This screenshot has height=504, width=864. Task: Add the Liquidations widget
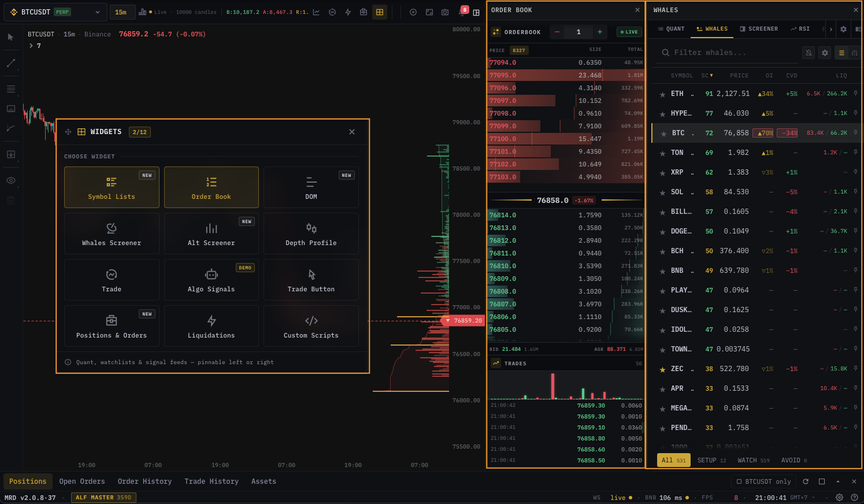coord(212,326)
